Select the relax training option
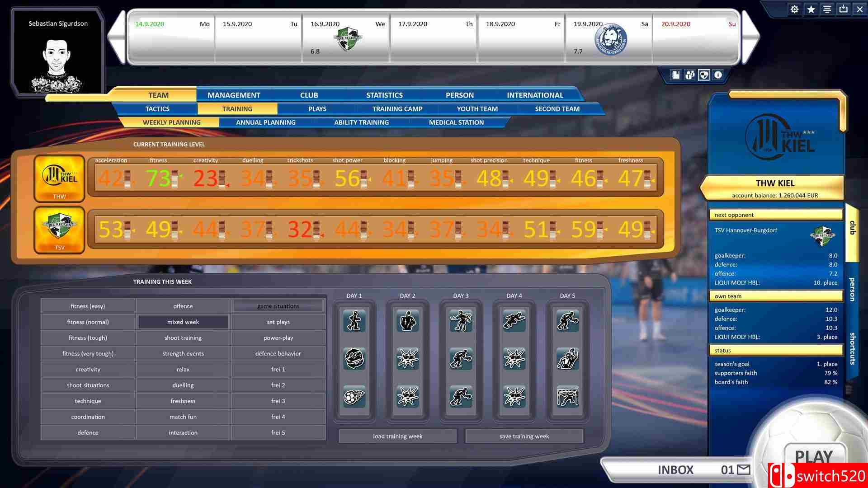The width and height of the screenshot is (868, 488). [182, 369]
